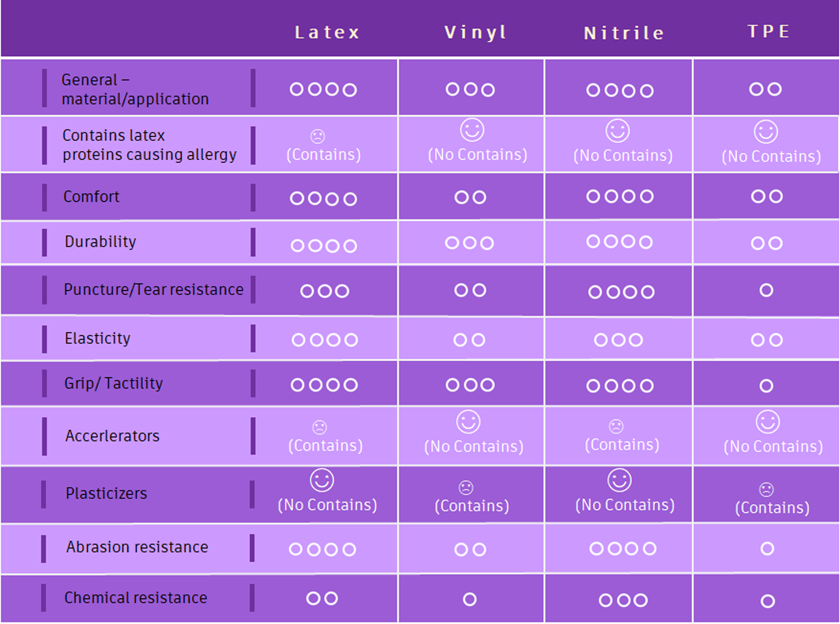Click the (Contains) text under Latex Accelerators
This screenshot has width=840, height=624.
point(325,446)
